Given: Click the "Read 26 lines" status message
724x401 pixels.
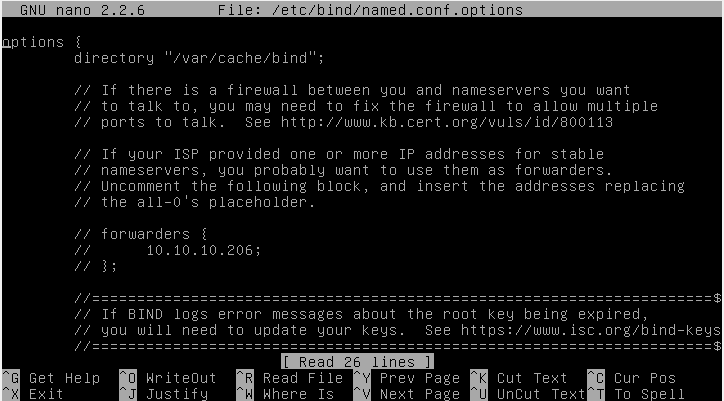Looking at the screenshot, I should click(357, 362).
